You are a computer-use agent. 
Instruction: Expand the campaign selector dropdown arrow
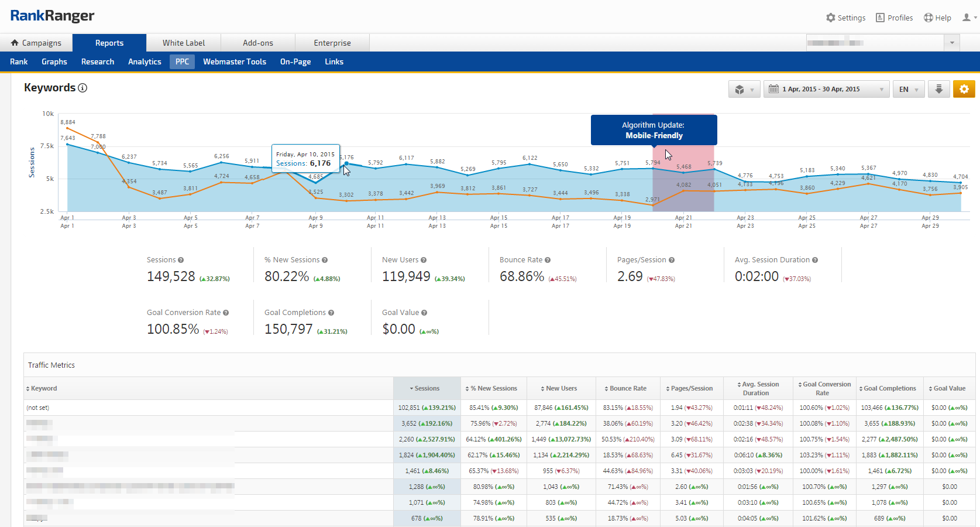tap(952, 43)
